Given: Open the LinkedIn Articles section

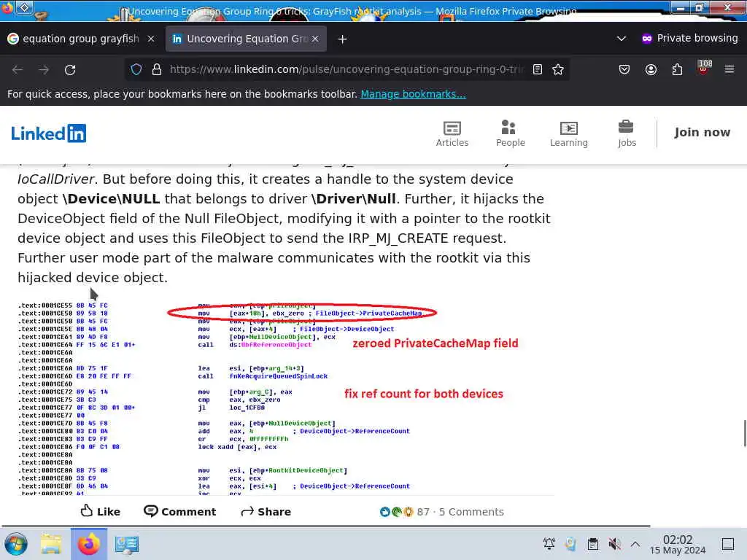Looking at the screenshot, I should point(452,134).
